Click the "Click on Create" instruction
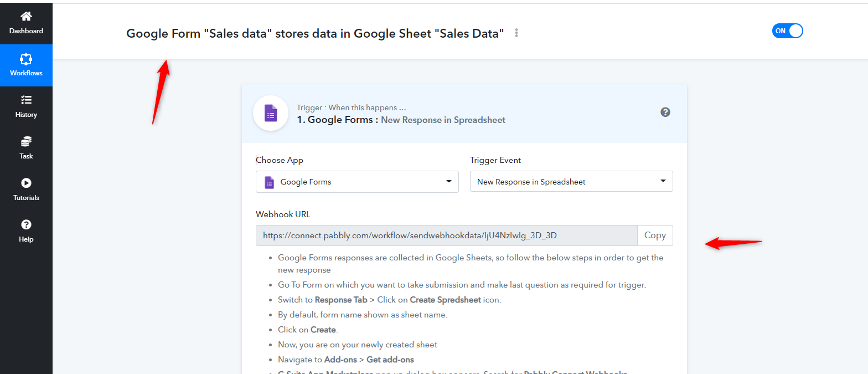Image resolution: width=868 pixels, height=374 pixels. [x=307, y=330]
